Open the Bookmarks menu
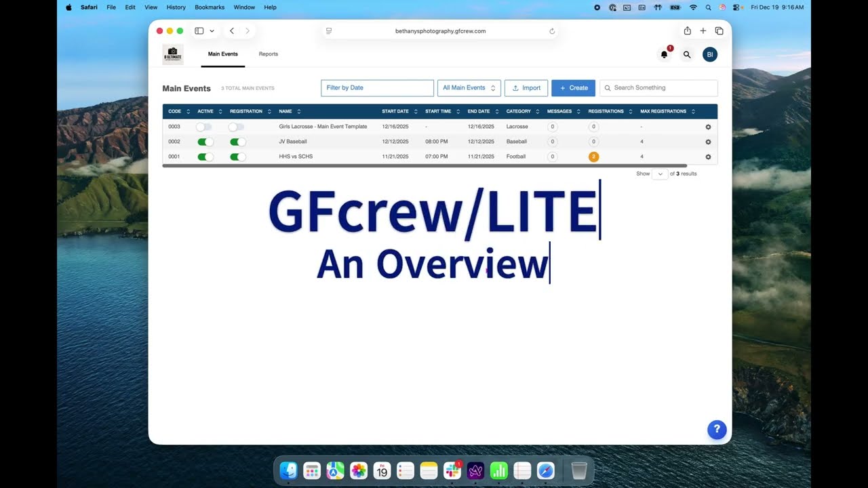 click(x=210, y=7)
